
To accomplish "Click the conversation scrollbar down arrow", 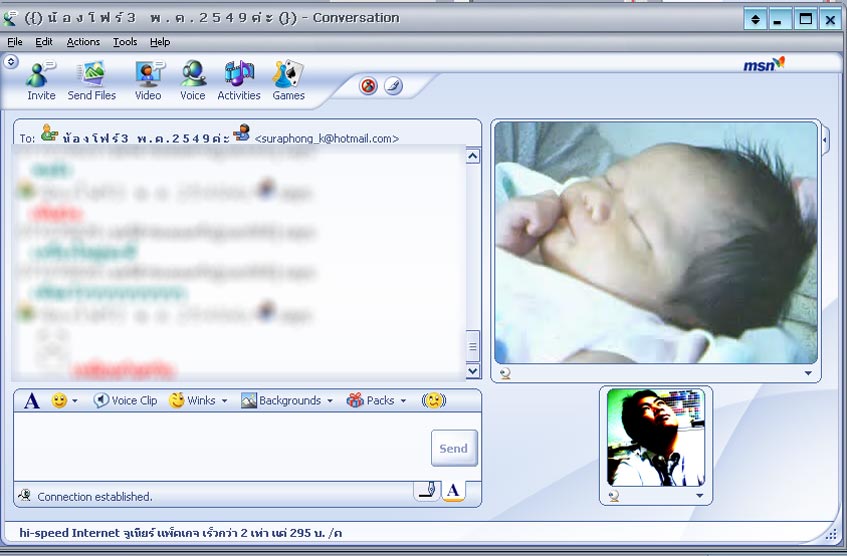I will [473, 371].
